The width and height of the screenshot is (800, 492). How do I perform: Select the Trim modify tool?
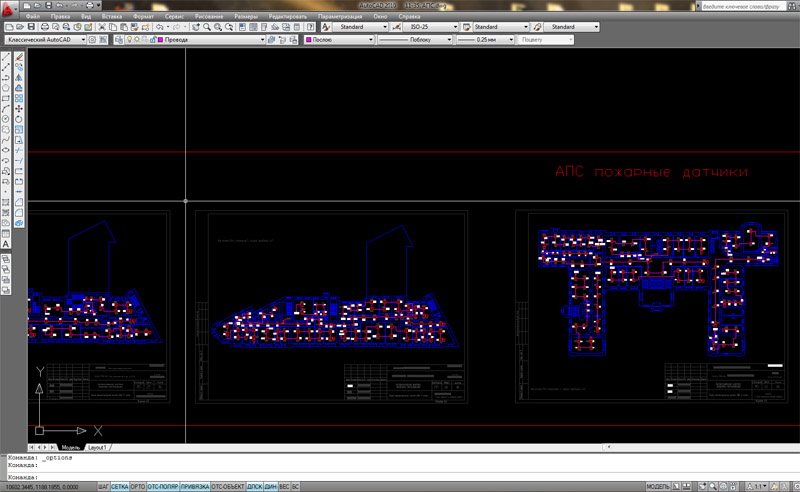19,150
